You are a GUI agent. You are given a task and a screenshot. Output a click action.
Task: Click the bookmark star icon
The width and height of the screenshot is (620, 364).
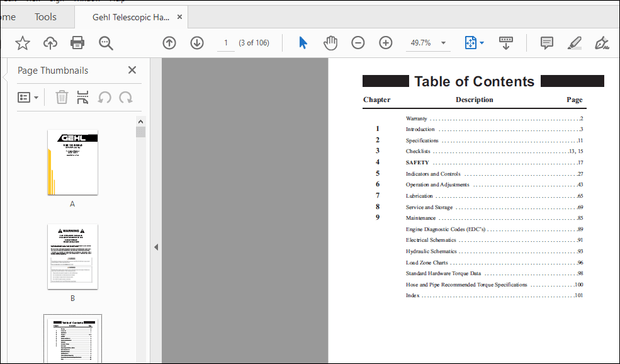pos(23,43)
